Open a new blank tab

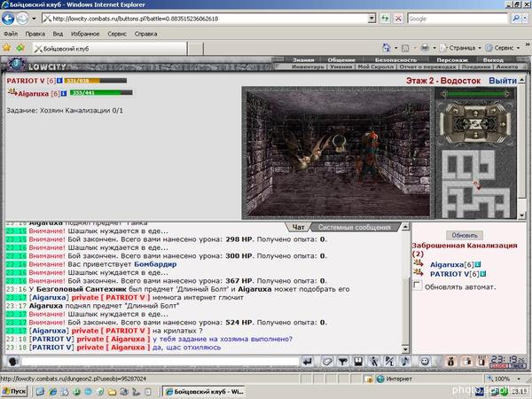tap(195, 49)
